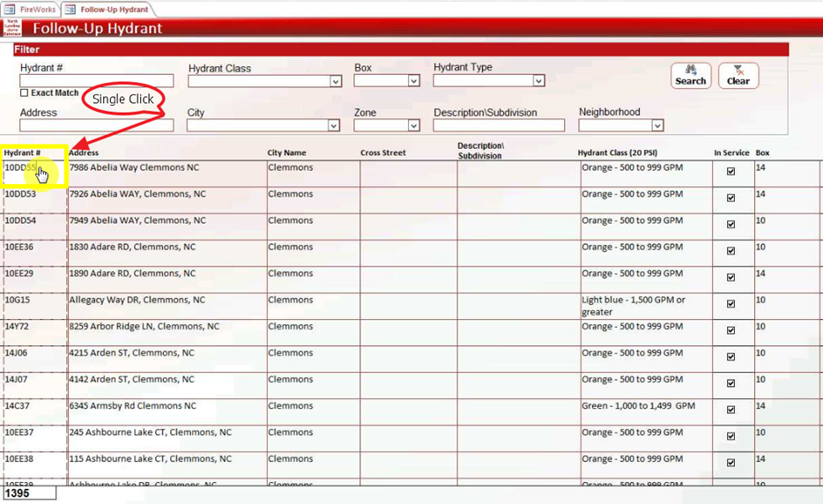Click the Cross Street column header
823x504 pixels.
[x=383, y=152]
